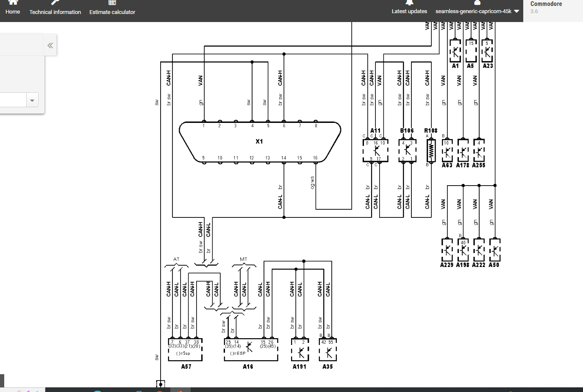583x392 pixels.
Task: Click the og ws wire label
Action: click(x=313, y=182)
